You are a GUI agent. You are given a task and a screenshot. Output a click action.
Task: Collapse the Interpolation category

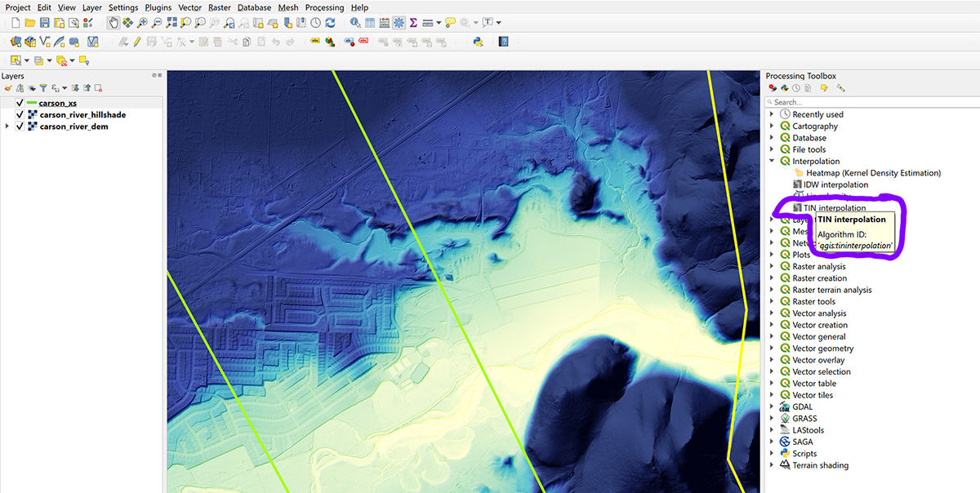point(772,161)
